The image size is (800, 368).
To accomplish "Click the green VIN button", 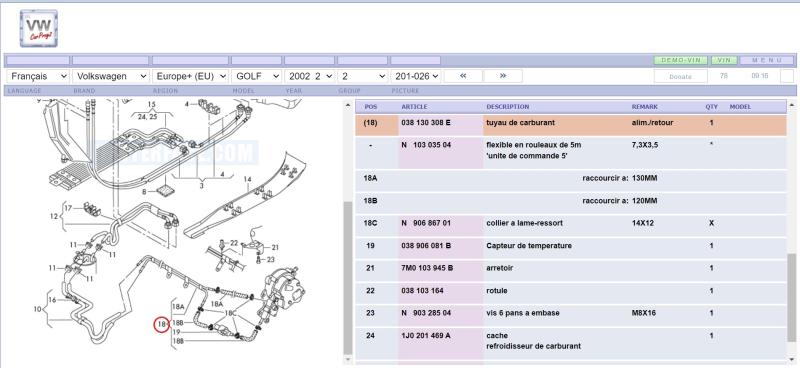I will tap(724, 60).
